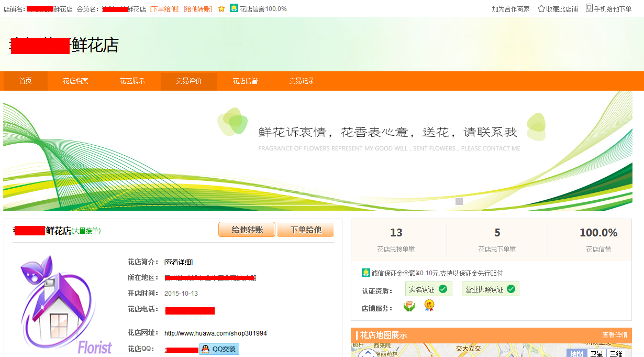Click the 收藏此店铺 star icon
The width and height of the screenshot is (644, 357).
(x=541, y=9)
